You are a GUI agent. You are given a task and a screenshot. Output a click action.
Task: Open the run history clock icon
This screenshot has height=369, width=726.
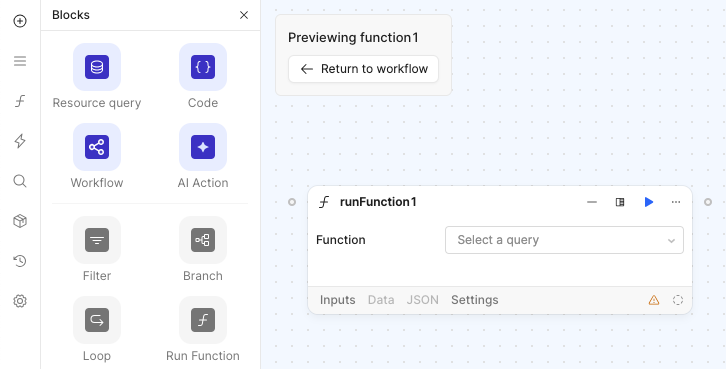(20, 261)
